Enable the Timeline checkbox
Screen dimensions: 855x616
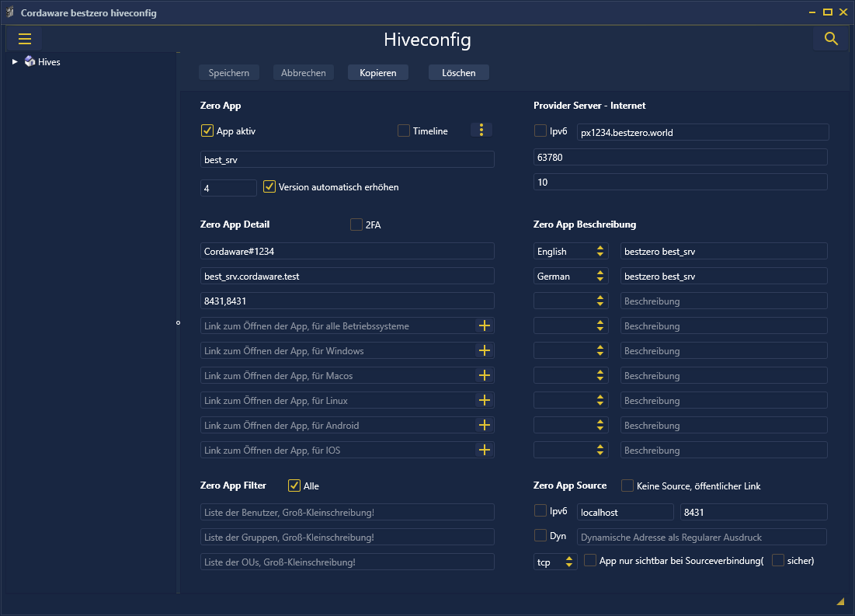[404, 131]
